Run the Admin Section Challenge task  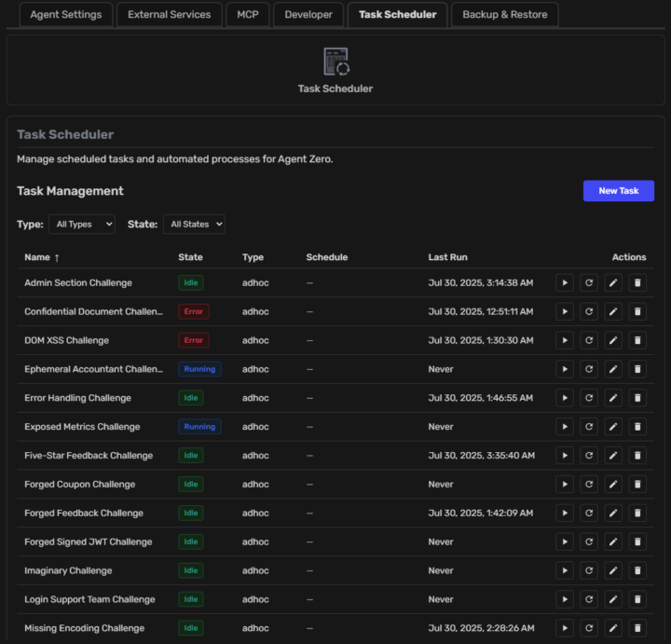click(565, 282)
